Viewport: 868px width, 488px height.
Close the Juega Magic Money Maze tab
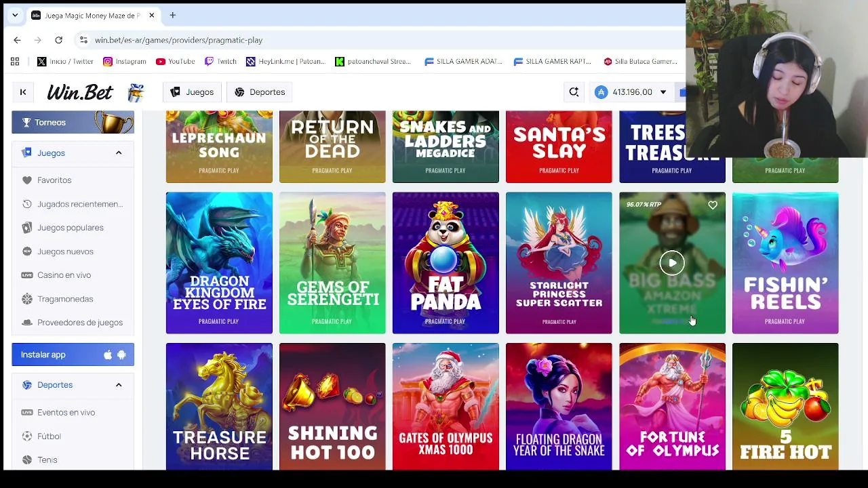[152, 15]
